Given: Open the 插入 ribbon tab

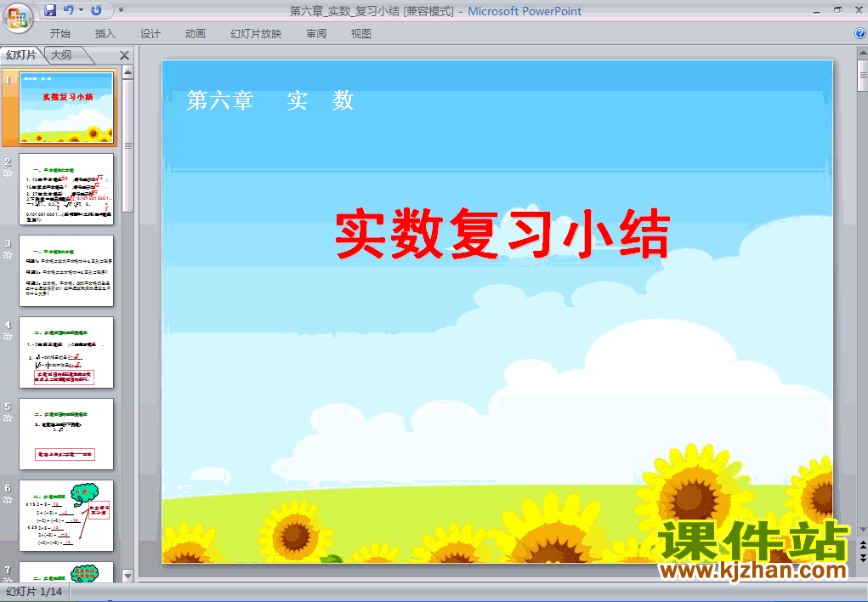Looking at the screenshot, I should pos(105,34).
